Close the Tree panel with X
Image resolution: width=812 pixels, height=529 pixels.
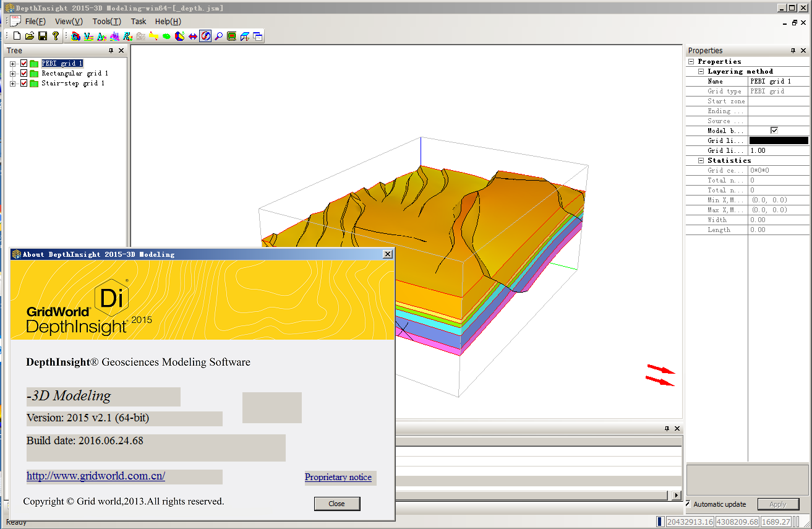[121, 51]
